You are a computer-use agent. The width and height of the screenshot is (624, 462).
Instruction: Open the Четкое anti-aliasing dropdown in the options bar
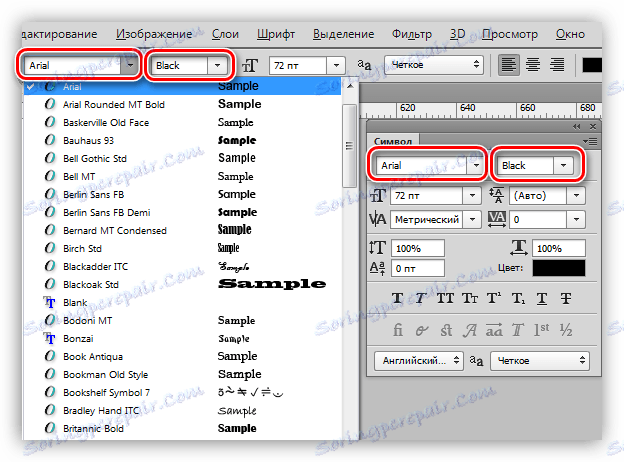[x=434, y=65]
